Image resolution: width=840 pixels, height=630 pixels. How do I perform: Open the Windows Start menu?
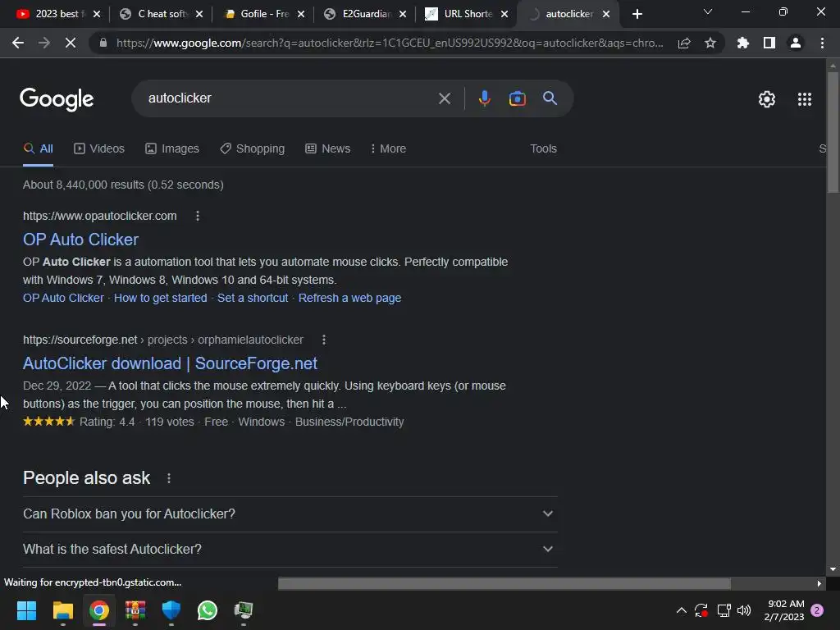pyautogui.click(x=26, y=610)
